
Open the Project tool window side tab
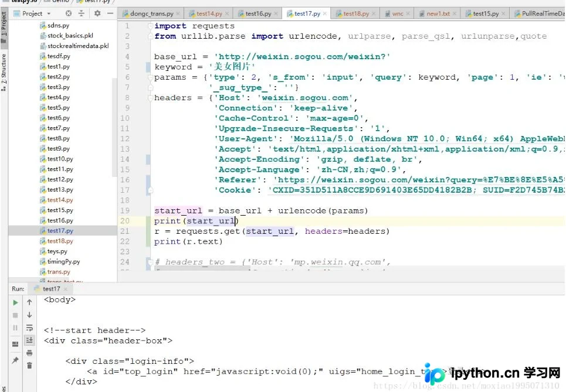(4, 28)
